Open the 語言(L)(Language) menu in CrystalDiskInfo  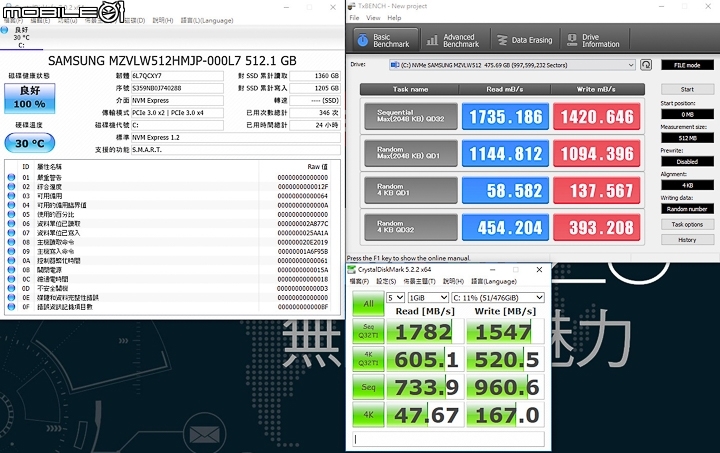[207, 20]
